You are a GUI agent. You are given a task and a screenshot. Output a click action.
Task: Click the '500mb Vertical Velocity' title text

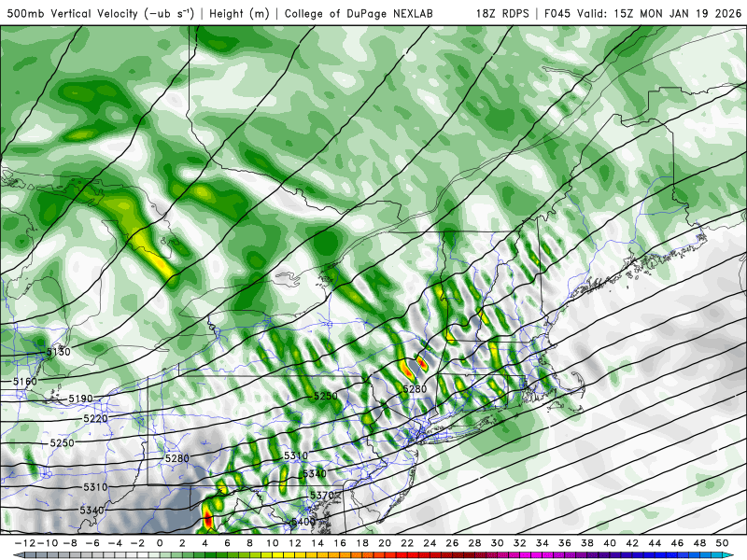pos(73,13)
